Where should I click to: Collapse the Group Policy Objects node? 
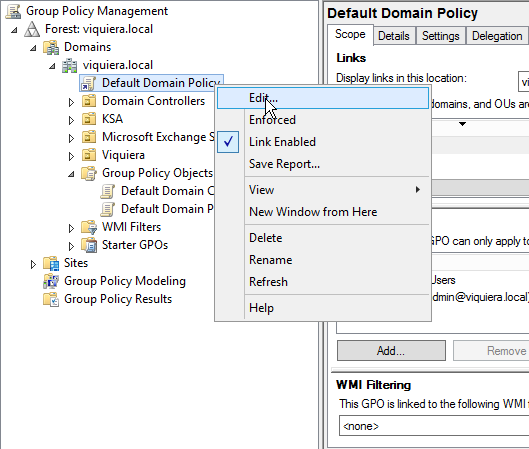click(71, 174)
